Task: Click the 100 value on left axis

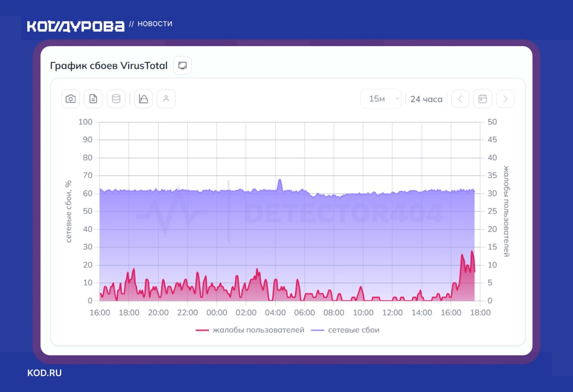Action: tap(85, 122)
